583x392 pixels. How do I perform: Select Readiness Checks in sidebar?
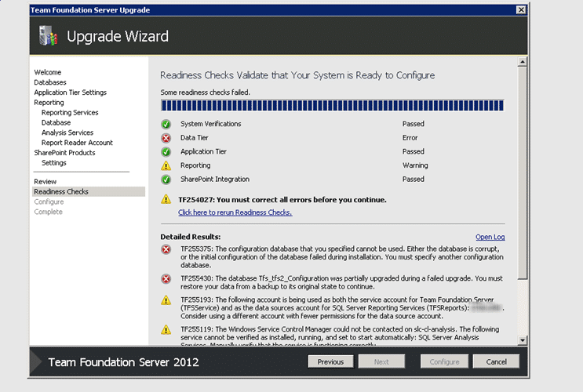(x=89, y=191)
